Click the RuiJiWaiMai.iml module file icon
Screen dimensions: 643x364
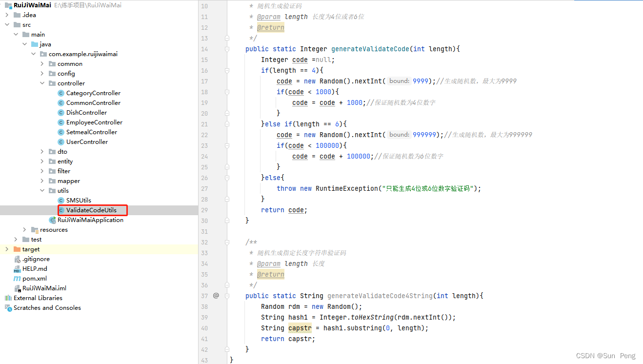[x=17, y=288]
